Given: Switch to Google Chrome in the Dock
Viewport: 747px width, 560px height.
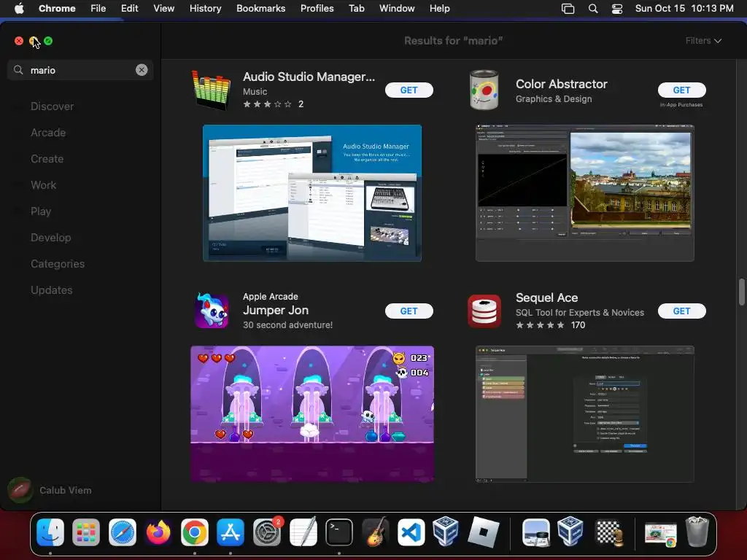Looking at the screenshot, I should tap(194, 532).
